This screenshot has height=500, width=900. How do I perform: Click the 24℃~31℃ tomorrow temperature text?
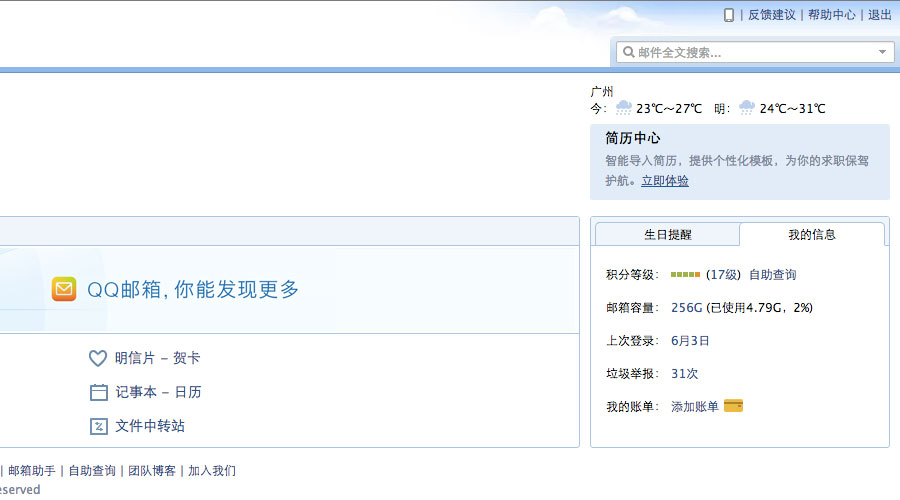[x=793, y=108]
